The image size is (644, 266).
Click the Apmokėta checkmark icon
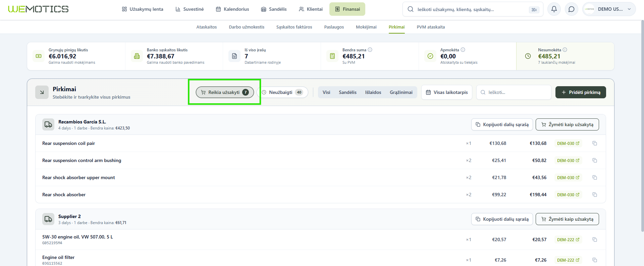click(430, 56)
